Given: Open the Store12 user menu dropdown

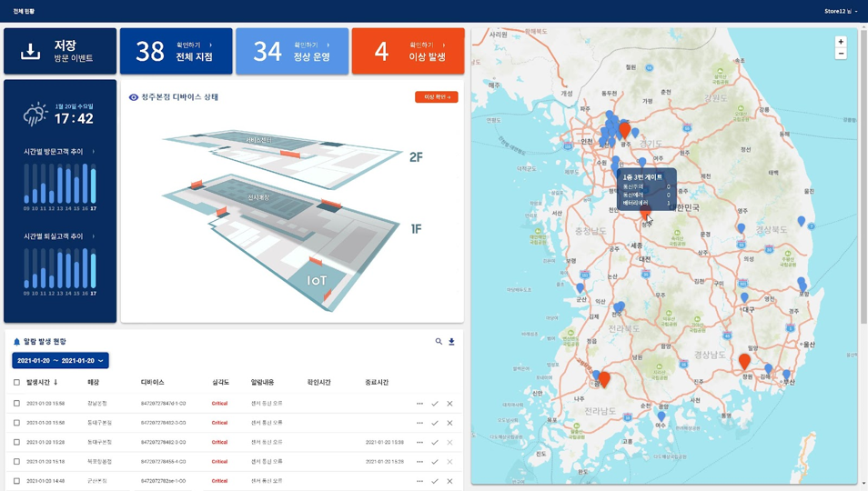Looking at the screenshot, I should (841, 11).
